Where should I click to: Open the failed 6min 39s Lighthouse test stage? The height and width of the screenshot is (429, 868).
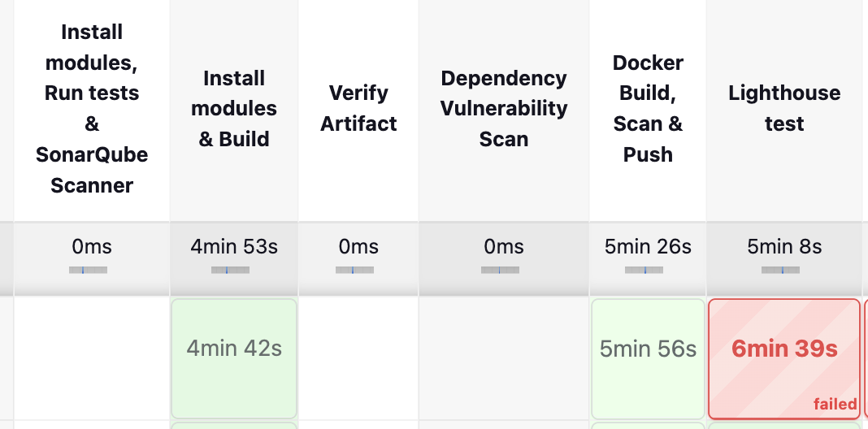tap(783, 349)
